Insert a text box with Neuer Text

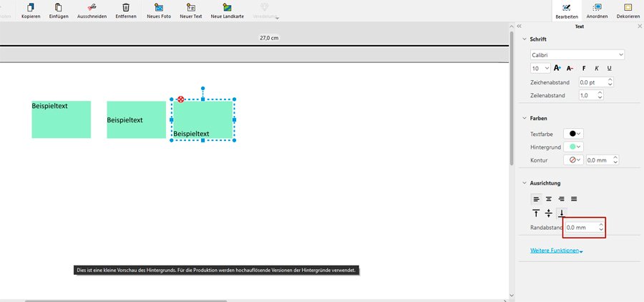(x=191, y=7)
